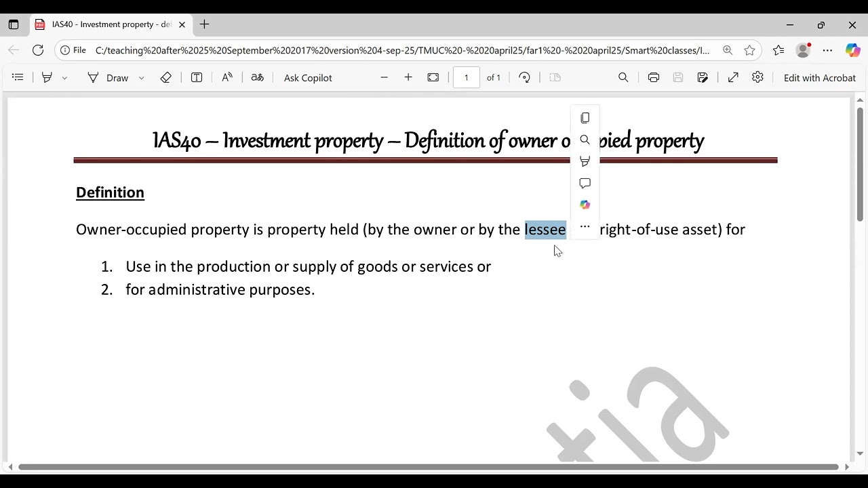Refresh the PDF page
The width and height of the screenshot is (868, 488).
pyautogui.click(x=38, y=50)
